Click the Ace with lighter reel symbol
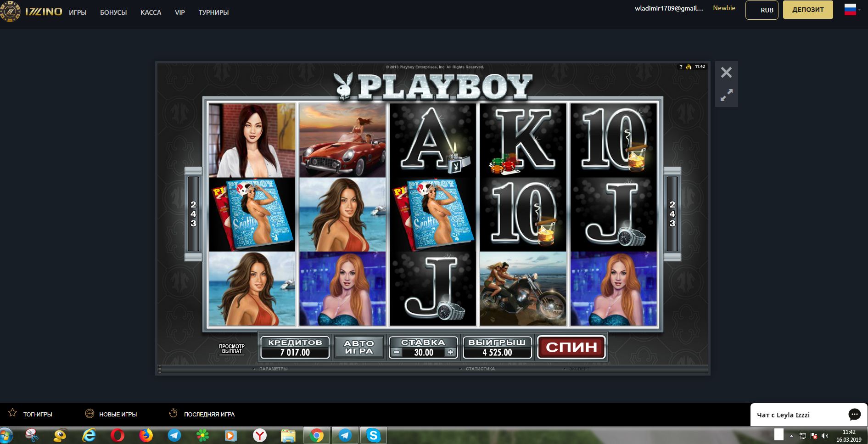 [x=433, y=140]
